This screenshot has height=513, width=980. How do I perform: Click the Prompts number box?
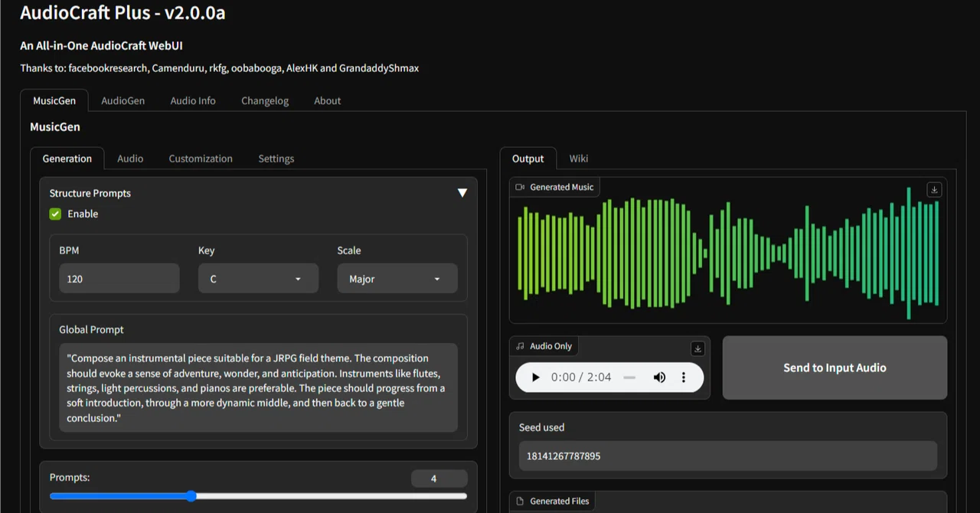point(439,479)
